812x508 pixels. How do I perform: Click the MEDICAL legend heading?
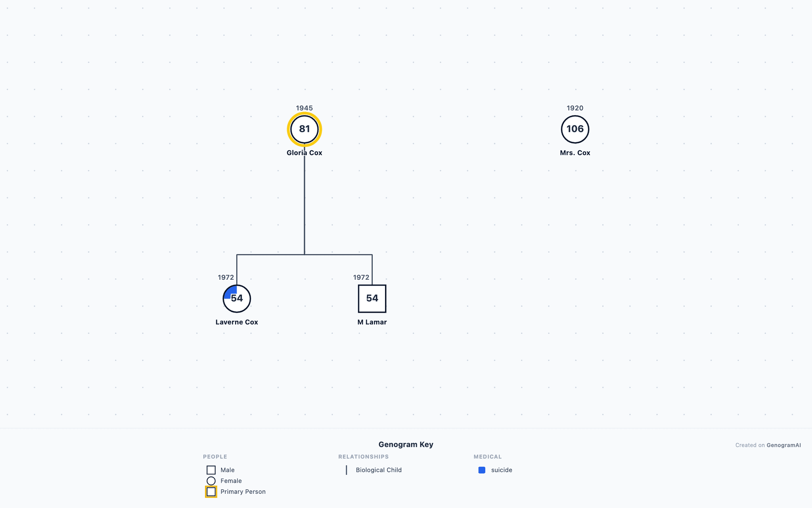[488, 457]
